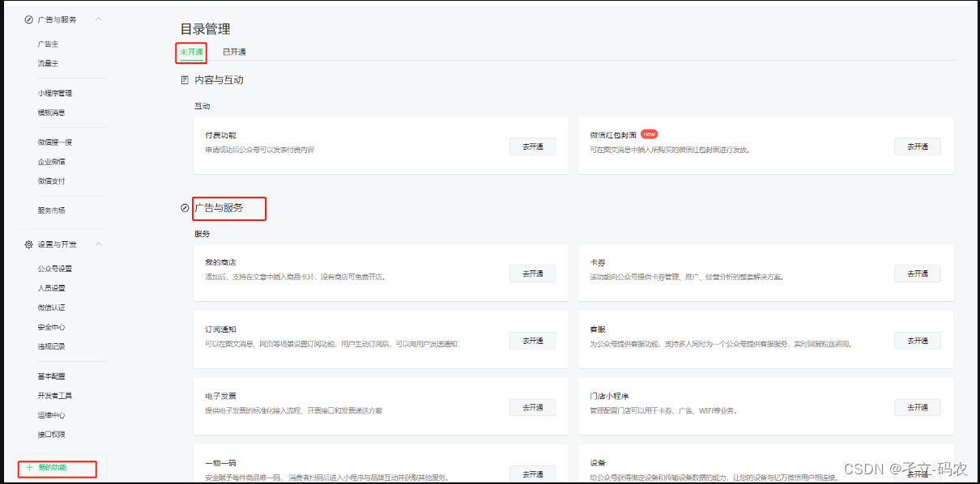This screenshot has width=980, height=484.
Task: Click the 订阅通知 card title
Action: 220,330
